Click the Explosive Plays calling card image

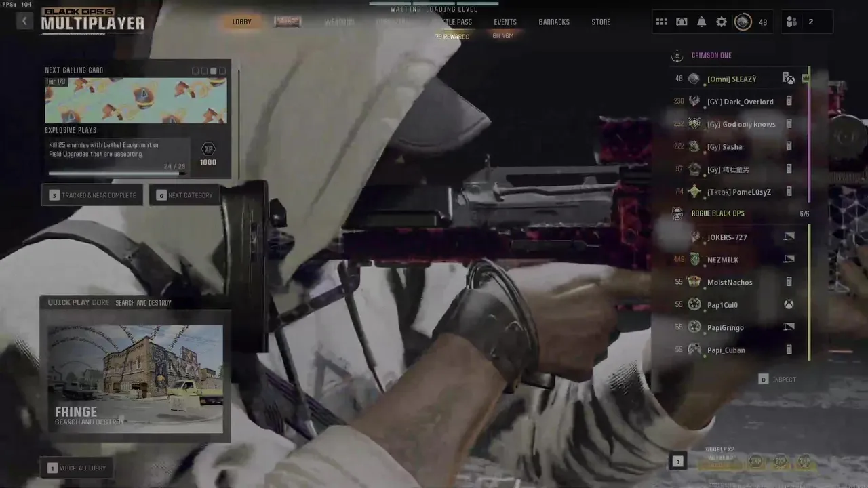136,100
